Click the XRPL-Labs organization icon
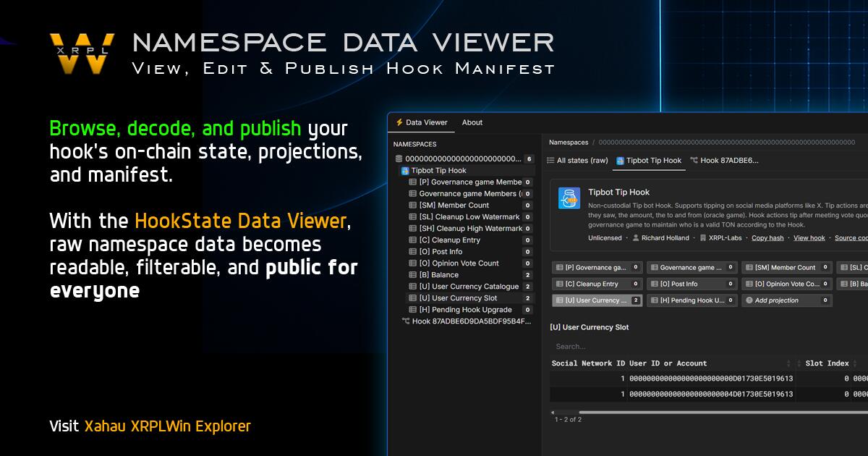 [702, 237]
